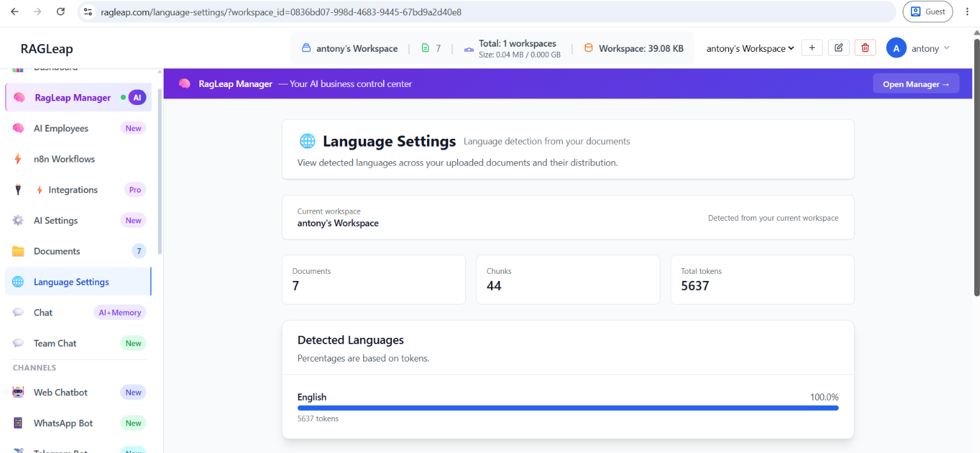Click the Integrations plug icon
Image resolution: width=980 pixels, height=453 pixels.
[x=18, y=189]
